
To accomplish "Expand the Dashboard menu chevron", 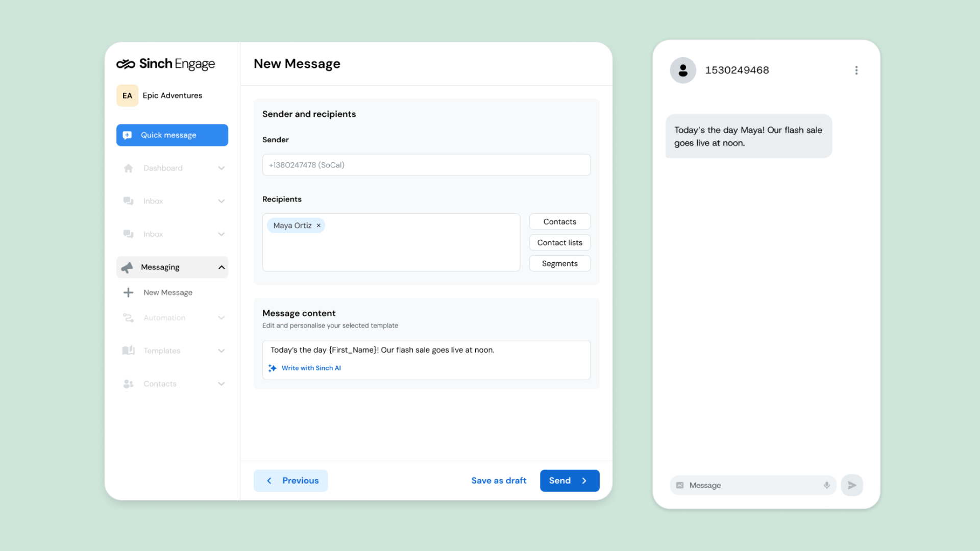I will [222, 168].
